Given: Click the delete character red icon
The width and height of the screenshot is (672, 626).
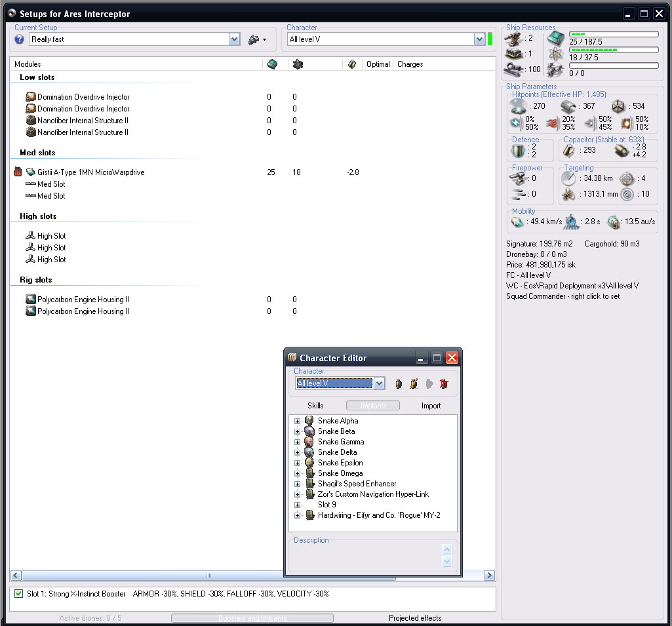Looking at the screenshot, I should [444, 383].
